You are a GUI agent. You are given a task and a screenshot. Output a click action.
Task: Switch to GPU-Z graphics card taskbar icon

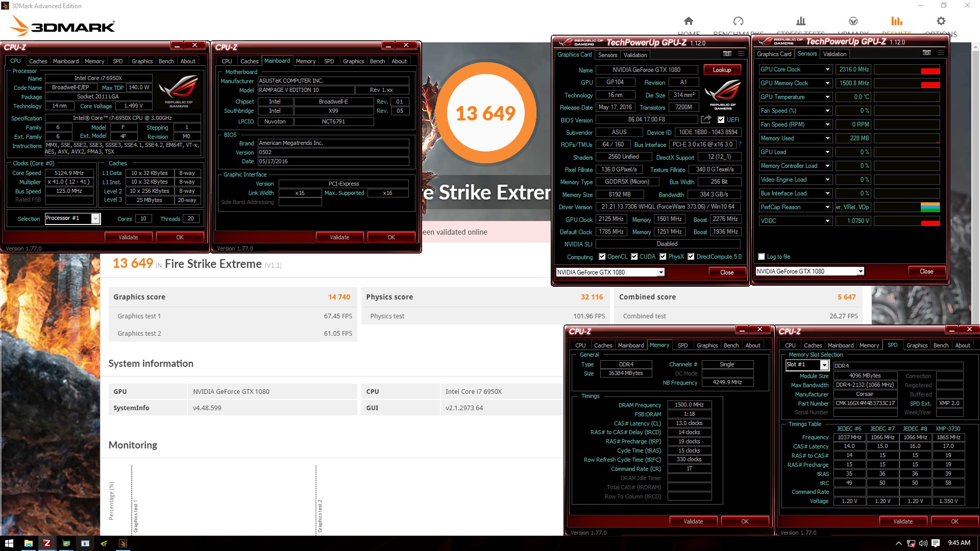click(66, 543)
